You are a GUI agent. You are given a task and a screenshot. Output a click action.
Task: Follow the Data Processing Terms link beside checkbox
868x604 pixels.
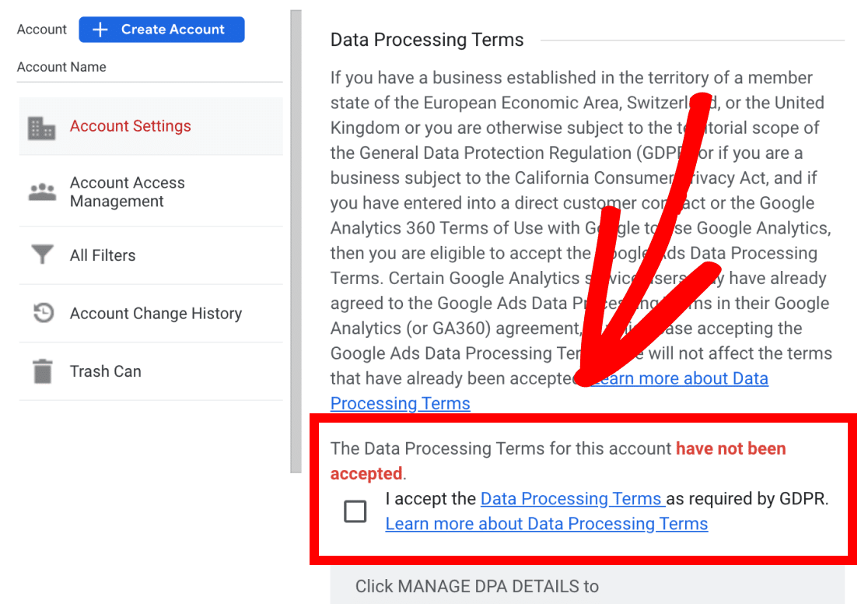point(572,499)
